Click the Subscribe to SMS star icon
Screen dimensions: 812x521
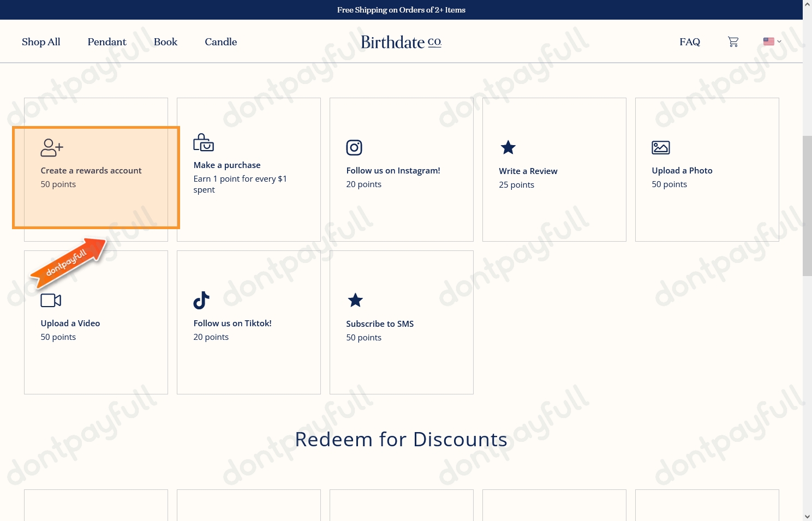click(x=355, y=300)
